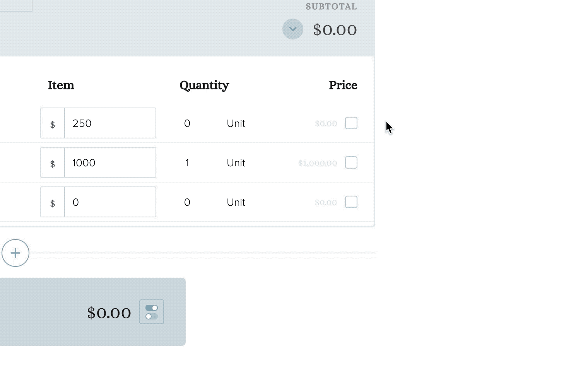Image resolution: width=588 pixels, height=369 pixels.
Task: Click the Quantity column header
Action: point(204,85)
